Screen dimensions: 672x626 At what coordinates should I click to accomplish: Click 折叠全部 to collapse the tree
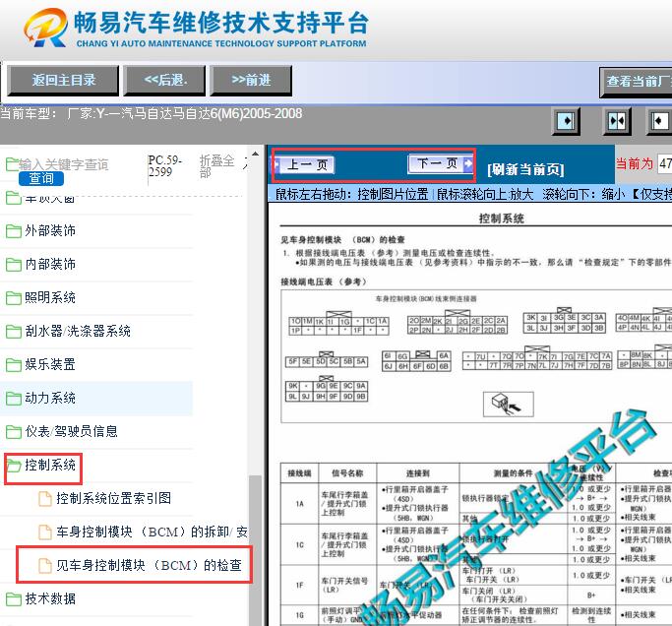coord(216,166)
